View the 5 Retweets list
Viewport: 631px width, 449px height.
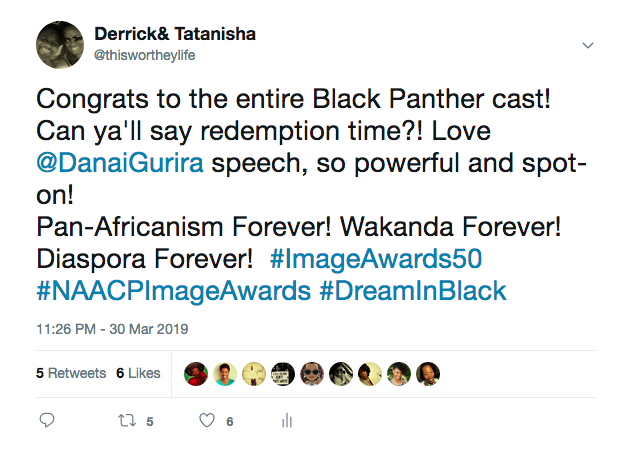point(71,373)
